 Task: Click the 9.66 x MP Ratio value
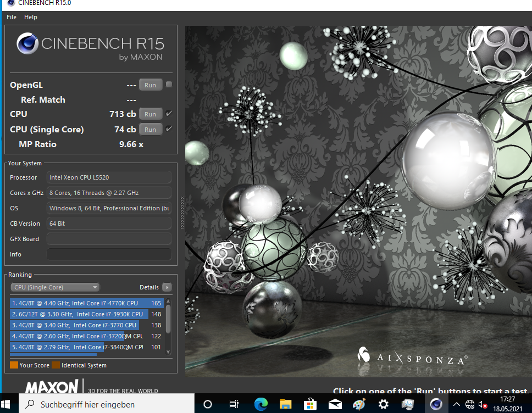tap(131, 144)
